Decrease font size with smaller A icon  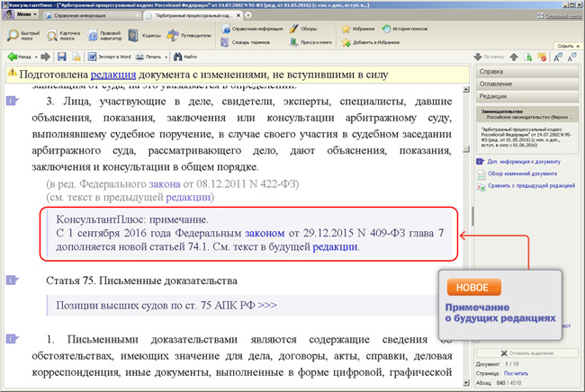[571, 57]
